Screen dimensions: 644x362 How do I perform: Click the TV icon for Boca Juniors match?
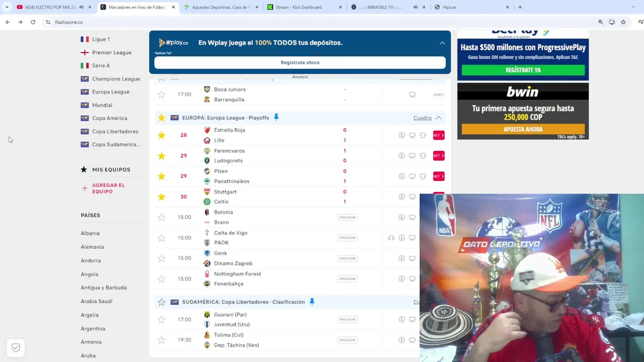[412, 95]
